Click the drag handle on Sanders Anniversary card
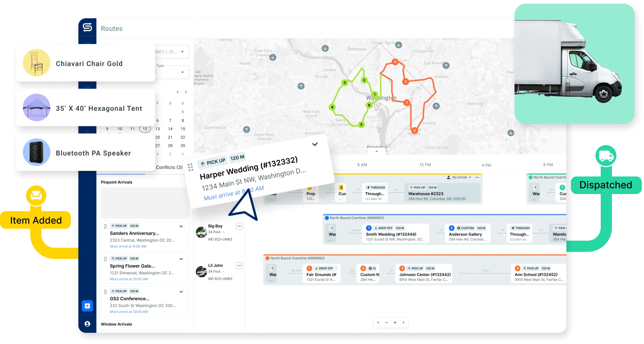The width and height of the screenshot is (644, 344). pyautogui.click(x=105, y=226)
